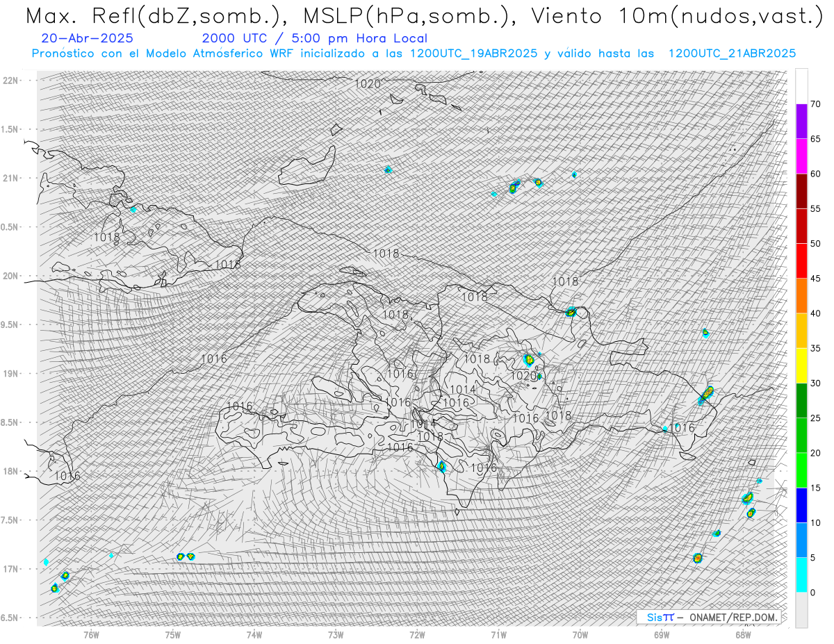The image size is (834, 644).
Task: Click the "19N" latitude label
Action: tap(12, 374)
